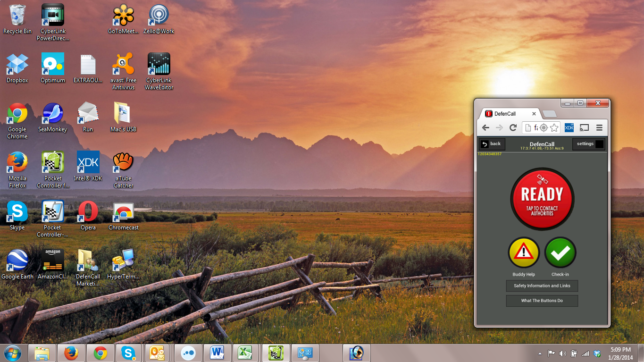Select the avast! Free Antivirus icon
Screen dimensions: 644x362
pos(124,71)
